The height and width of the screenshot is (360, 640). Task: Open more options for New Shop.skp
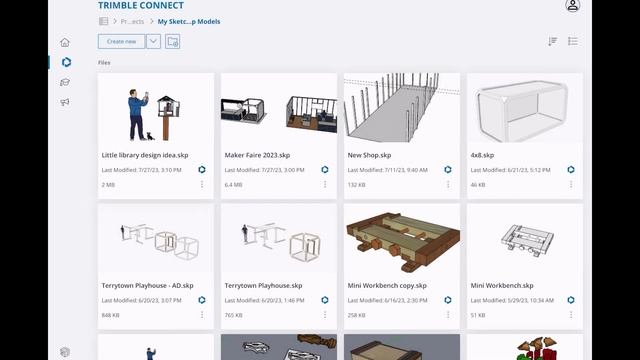[448, 184]
